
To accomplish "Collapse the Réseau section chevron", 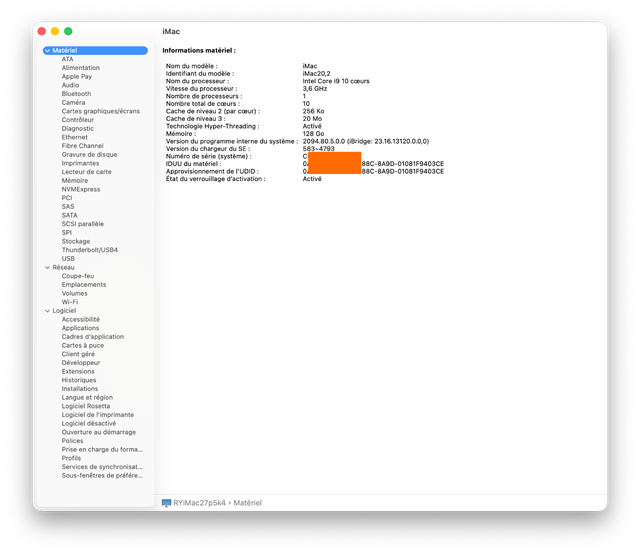I will point(47,267).
